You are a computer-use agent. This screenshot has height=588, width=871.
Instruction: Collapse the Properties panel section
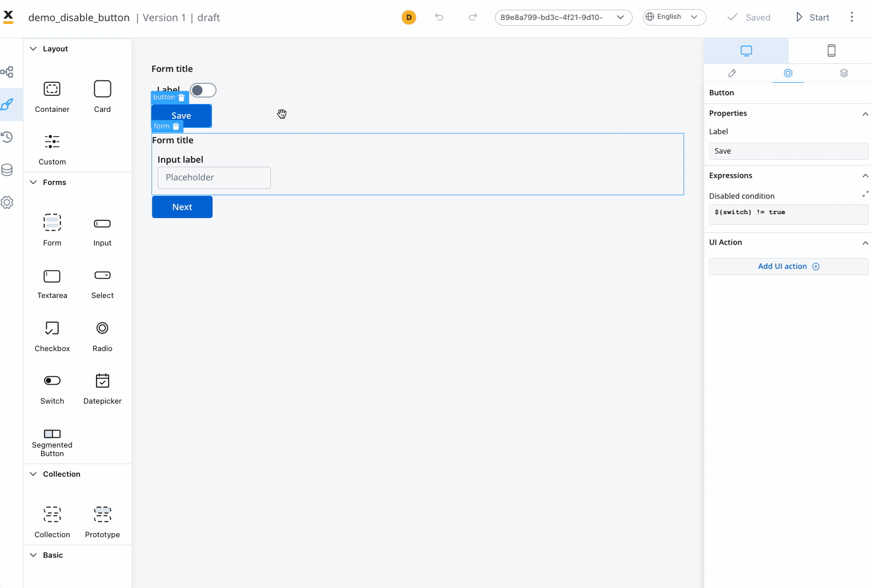click(865, 114)
